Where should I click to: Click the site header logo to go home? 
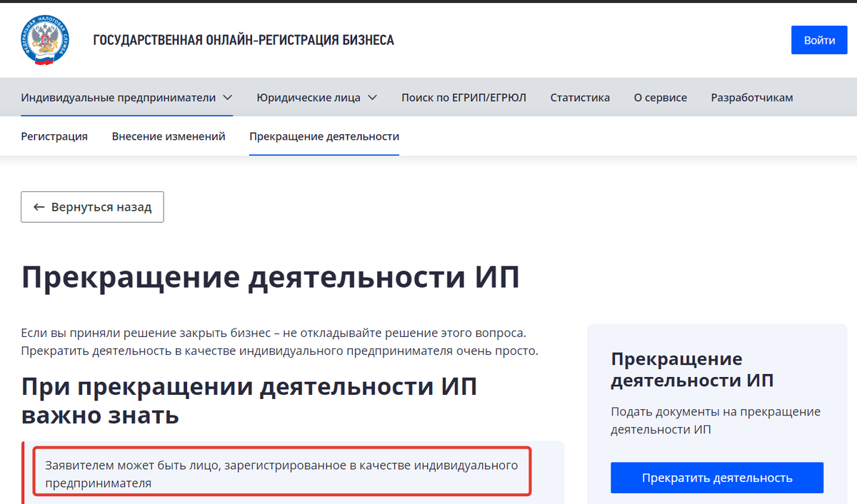(x=241, y=40)
